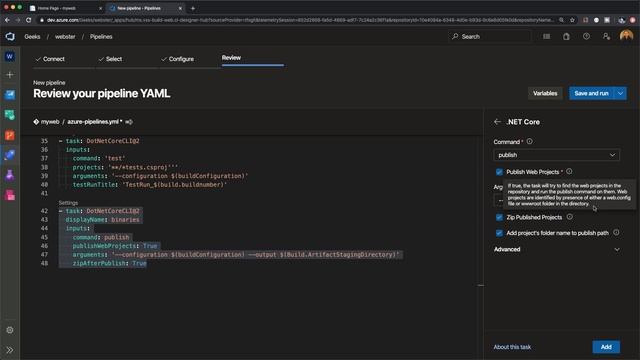Open Overview dashboard icon in sidebar

point(10,95)
